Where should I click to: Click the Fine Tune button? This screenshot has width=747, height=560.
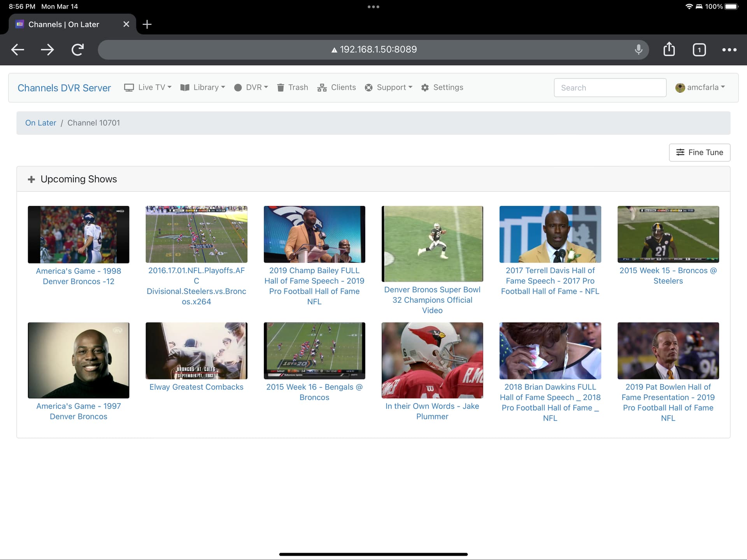point(699,153)
